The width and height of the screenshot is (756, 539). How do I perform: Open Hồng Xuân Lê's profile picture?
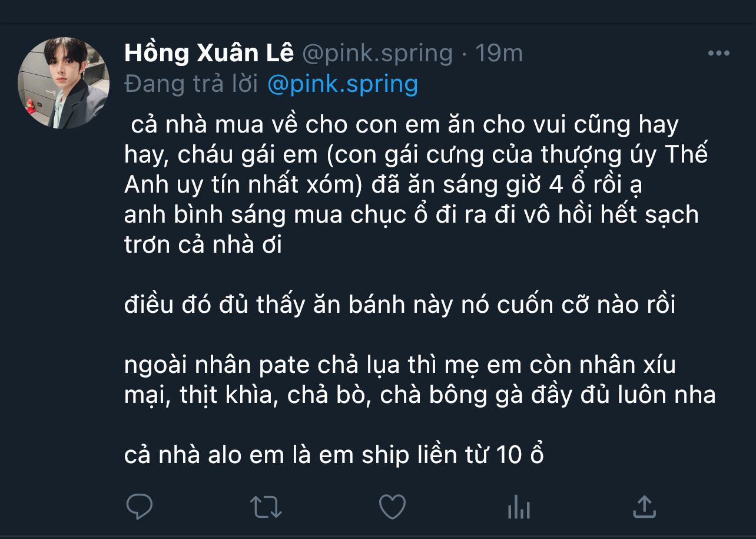coord(64,83)
